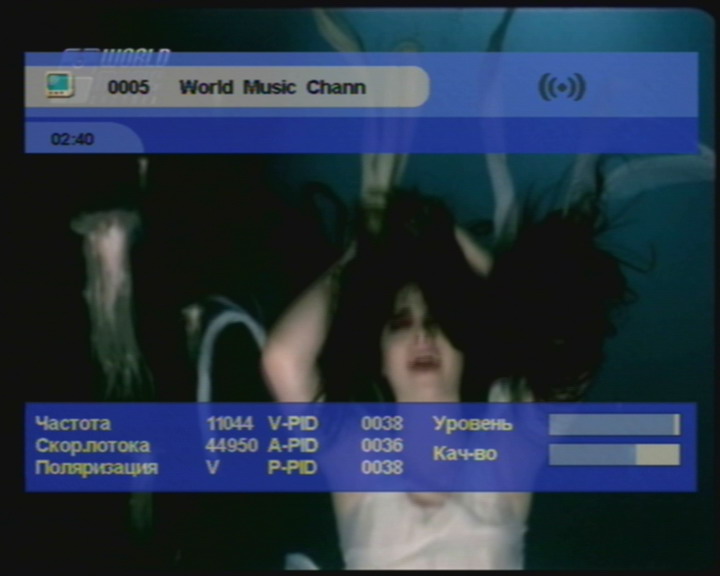The width and height of the screenshot is (720, 576).
Task: Select channel number 0005
Action: pyautogui.click(x=128, y=88)
